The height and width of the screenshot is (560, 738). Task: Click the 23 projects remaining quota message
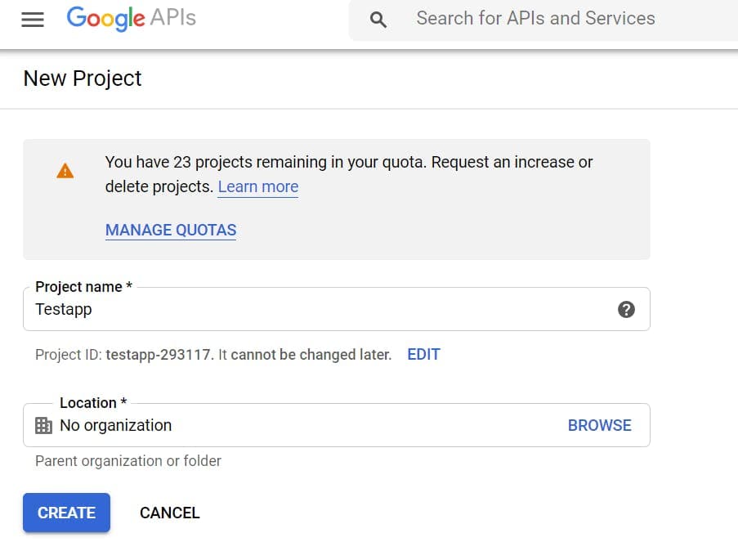tap(349, 162)
